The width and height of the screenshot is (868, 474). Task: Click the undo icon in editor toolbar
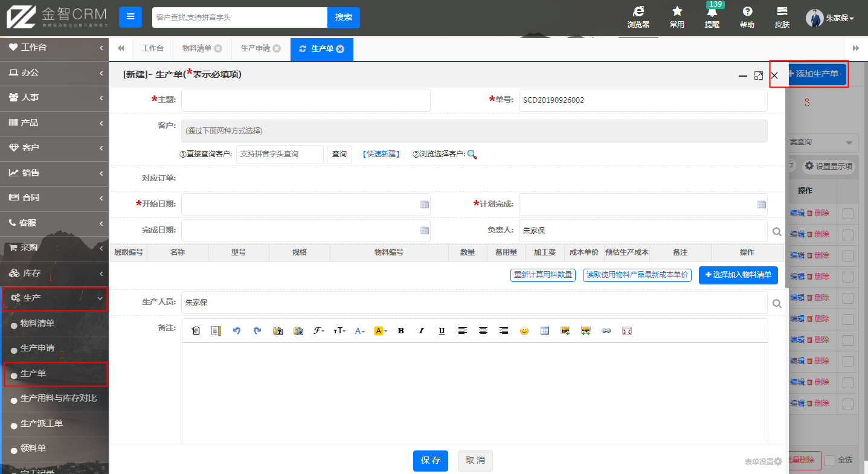pos(237,331)
